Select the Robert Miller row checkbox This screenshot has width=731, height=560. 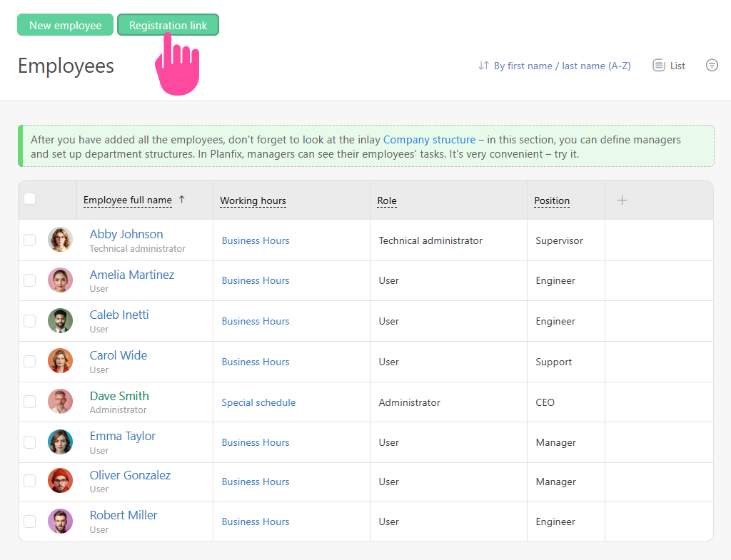pyautogui.click(x=30, y=521)
